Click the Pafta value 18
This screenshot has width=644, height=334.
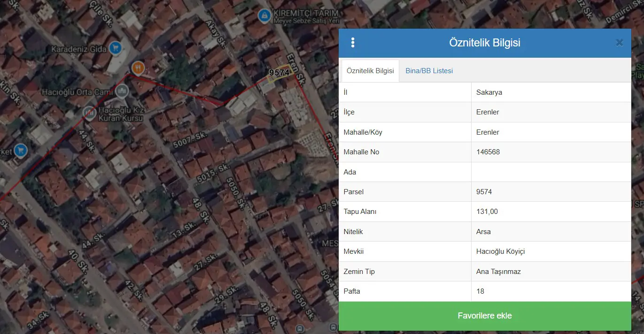click(x=480, y=291)
